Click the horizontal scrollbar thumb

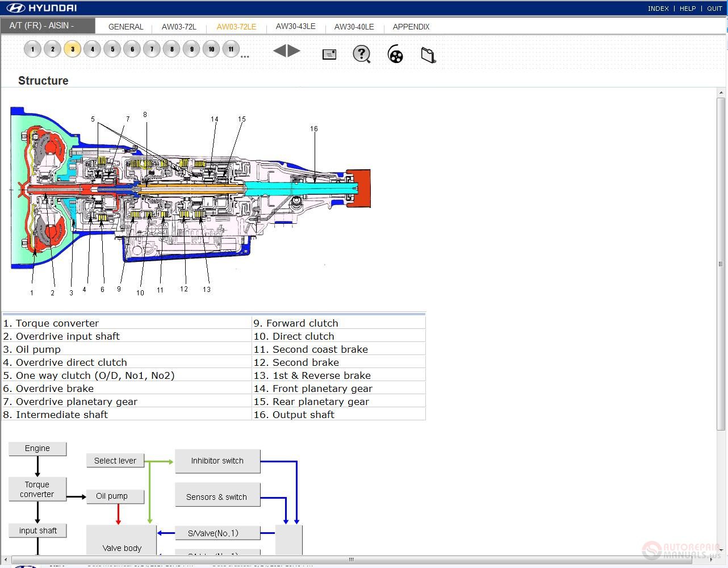[x=350, y=559]
